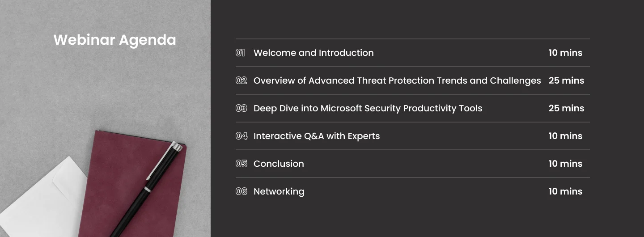The width and height of the screenshot is (644, 237).
Task: Select the 05 number marker
Action: pos(241,164)
